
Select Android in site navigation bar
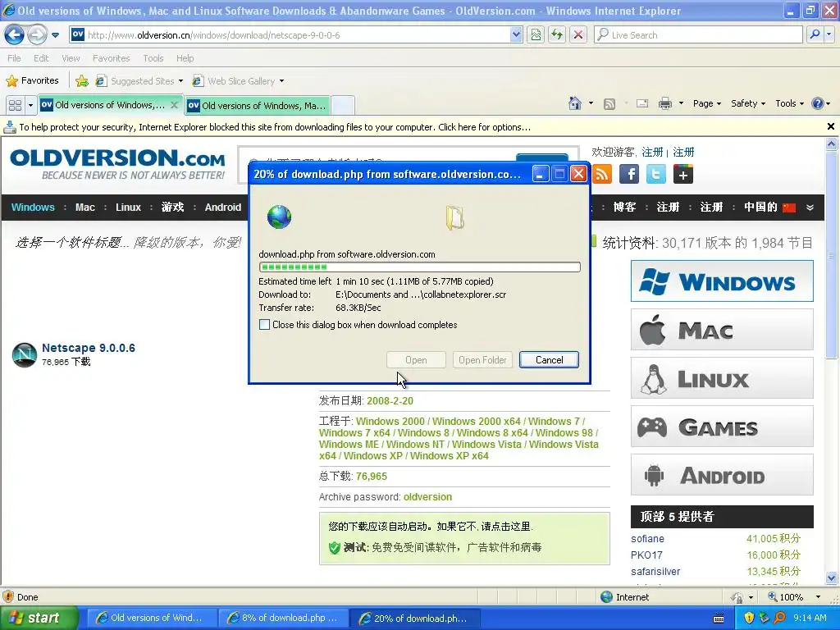[x=223, y=208]
